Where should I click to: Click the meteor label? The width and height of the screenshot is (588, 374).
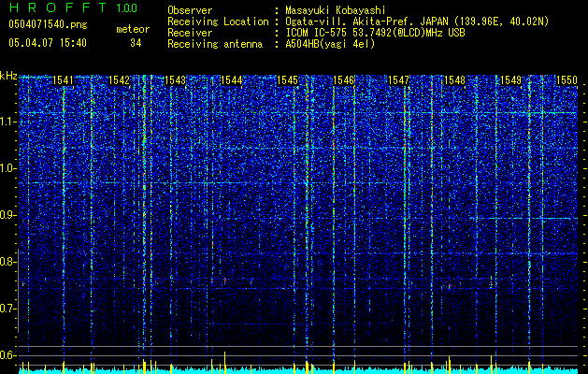coord(133,29)
